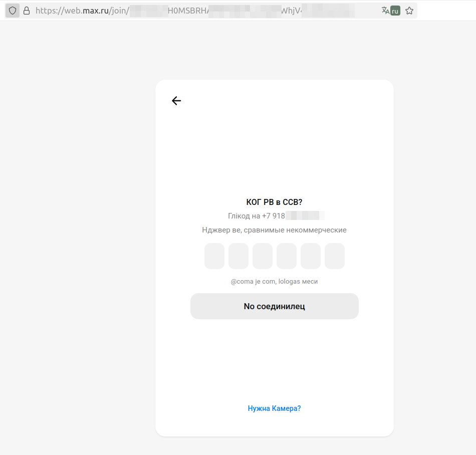Open the tracking protection shield icon
476x455 pixels.
click(13, 11)
